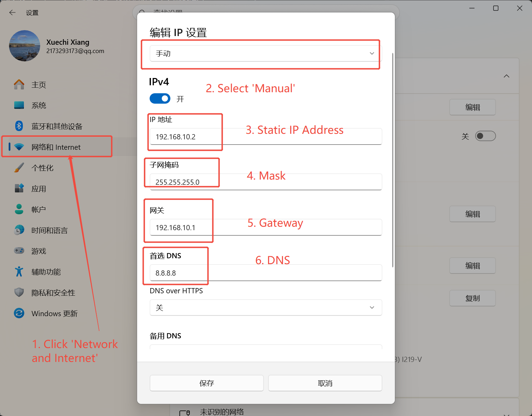Click the Accounts (帐户) person icon

[x=19, y=209]
